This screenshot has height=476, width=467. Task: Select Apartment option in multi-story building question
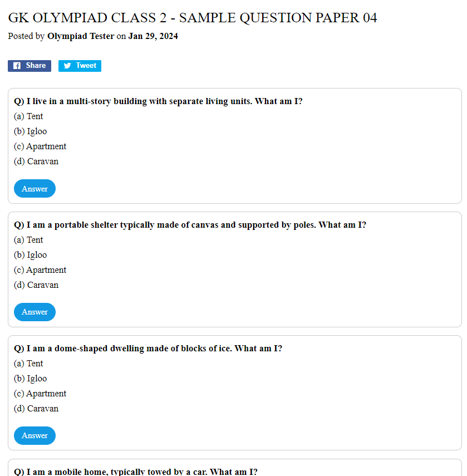click(40, 146)
